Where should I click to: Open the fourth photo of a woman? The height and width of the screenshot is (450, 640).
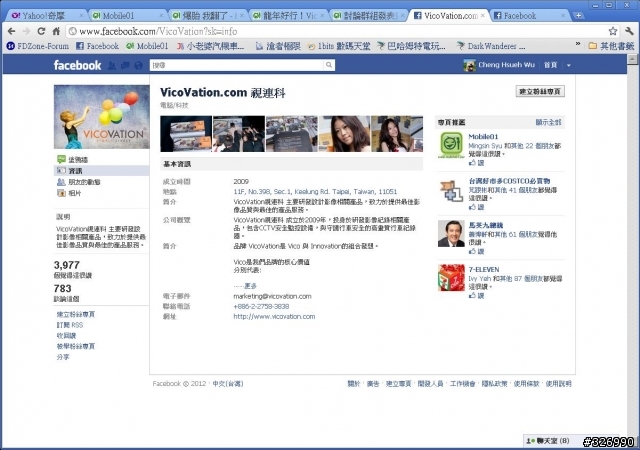tap(344, 134)
